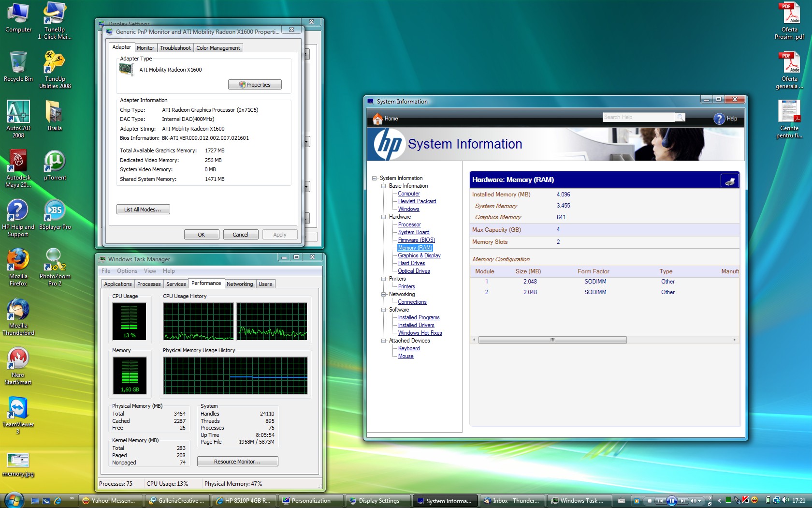The image size is (812, 508).
Task: Open the Windows Hot Fixes link
Action: coord(420,333)
